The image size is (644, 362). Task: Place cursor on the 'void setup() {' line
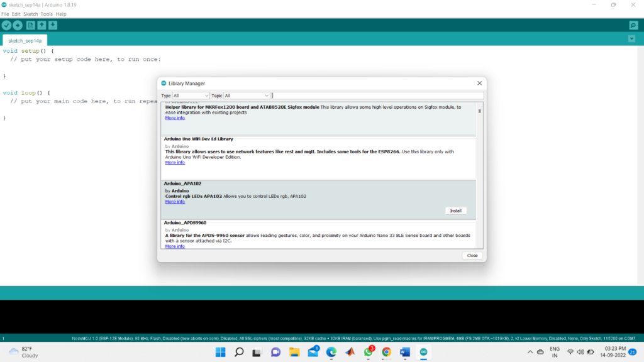click(x=28, y=51)
